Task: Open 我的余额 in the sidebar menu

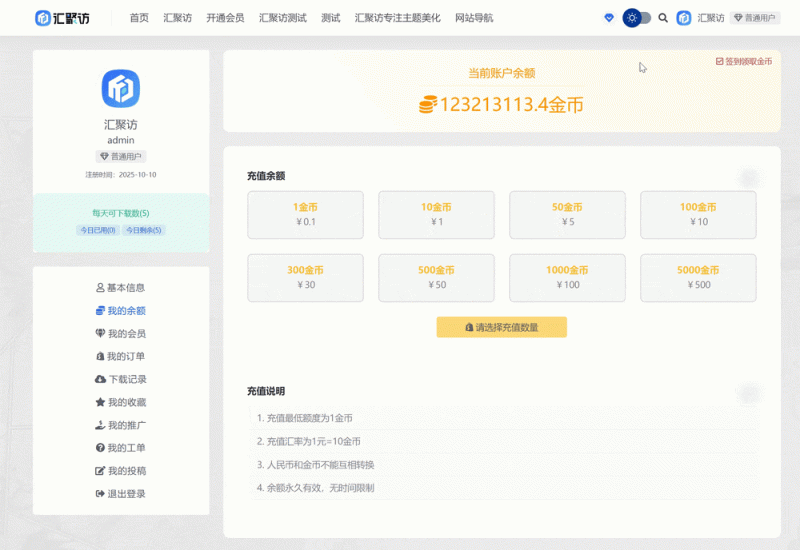Action: coord(121,311)
